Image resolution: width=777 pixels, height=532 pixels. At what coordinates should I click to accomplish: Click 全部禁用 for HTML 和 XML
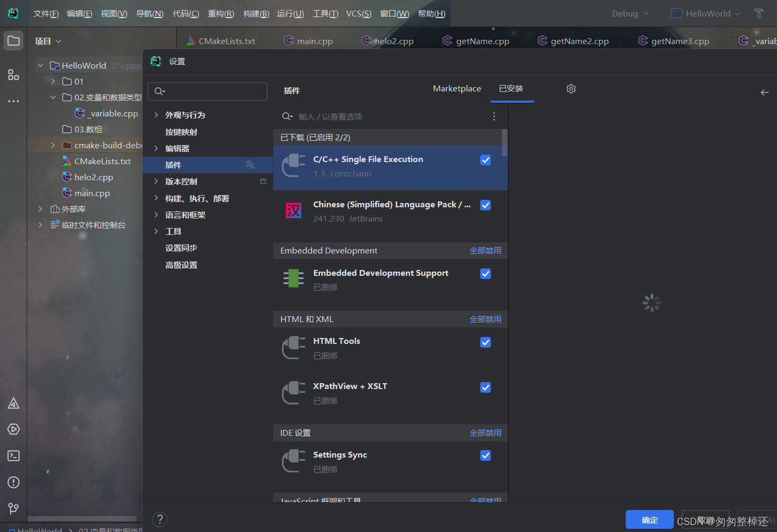tap(485, 319)
